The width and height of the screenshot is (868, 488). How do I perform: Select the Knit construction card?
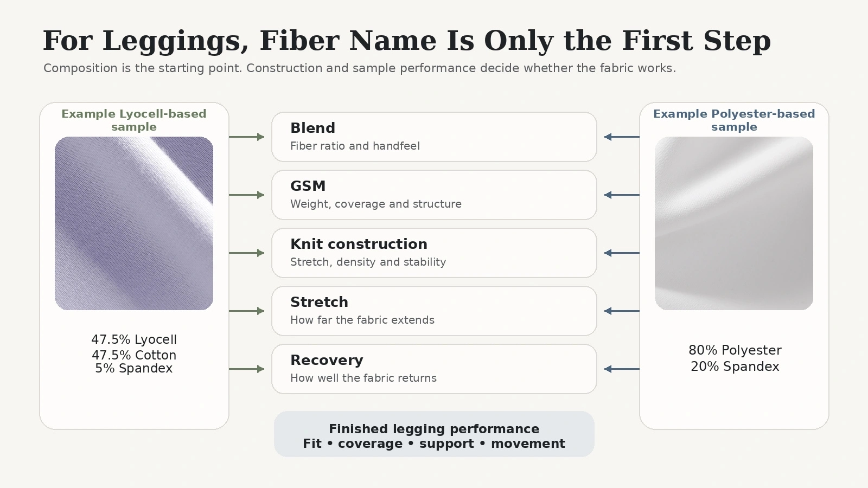point(434,253)
